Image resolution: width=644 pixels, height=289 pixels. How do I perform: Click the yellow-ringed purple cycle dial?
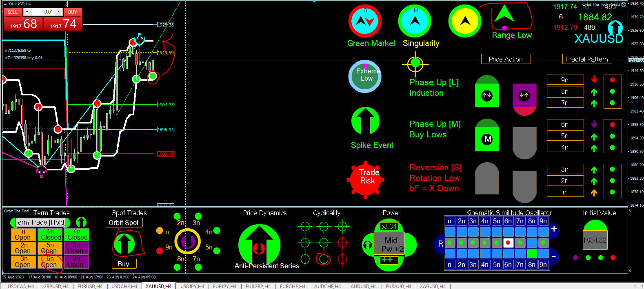pos(188,241)
